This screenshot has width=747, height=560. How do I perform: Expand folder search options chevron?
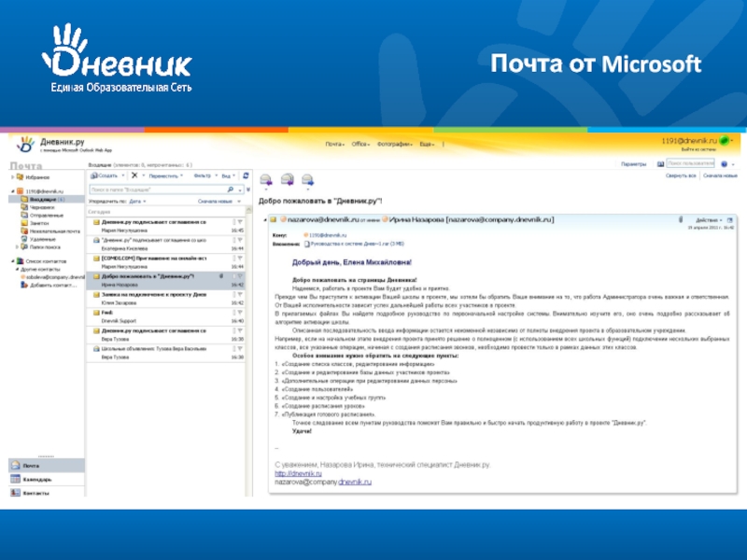click(x=247, y=189)
